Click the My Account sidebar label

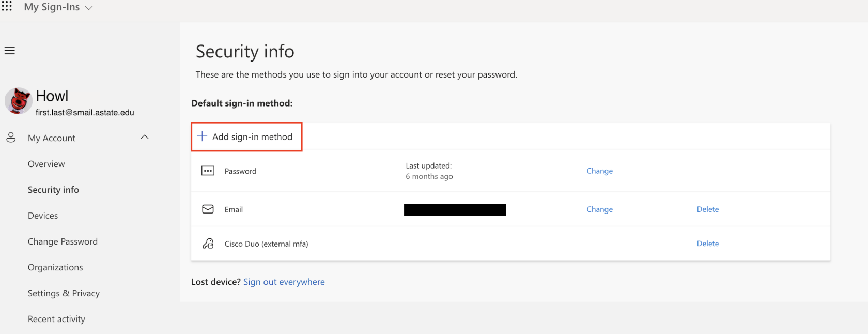[x=52, y=138]
